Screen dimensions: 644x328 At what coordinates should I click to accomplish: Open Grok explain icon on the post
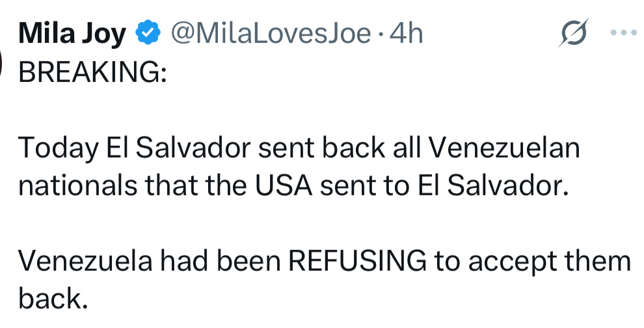point(573,33)
